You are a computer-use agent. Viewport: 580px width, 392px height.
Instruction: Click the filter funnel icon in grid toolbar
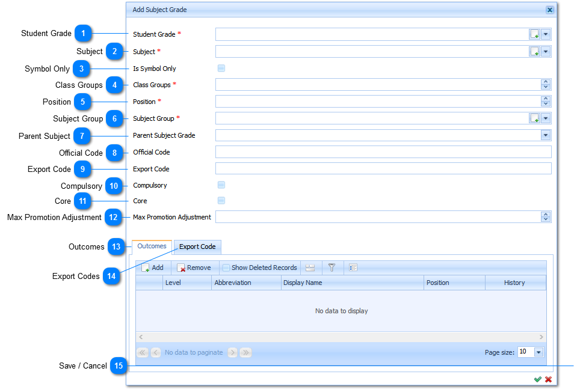tap(331, 268)
